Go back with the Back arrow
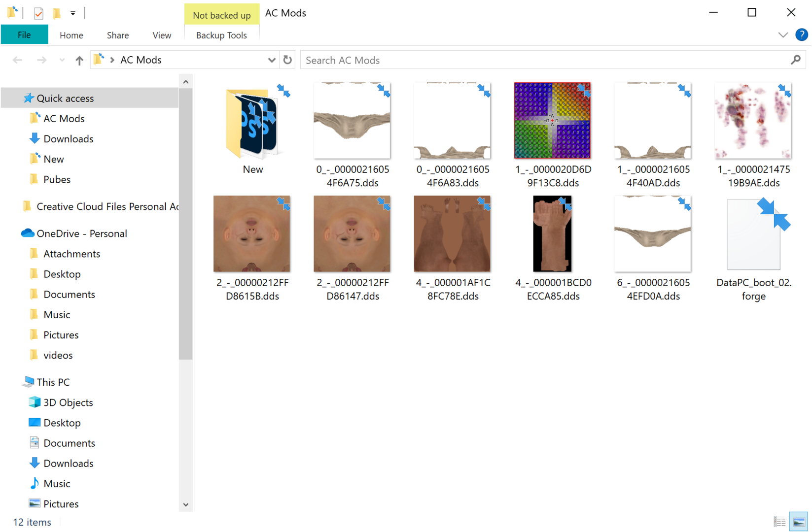Screen dimensions: 812x532 [x=18, y=60]
